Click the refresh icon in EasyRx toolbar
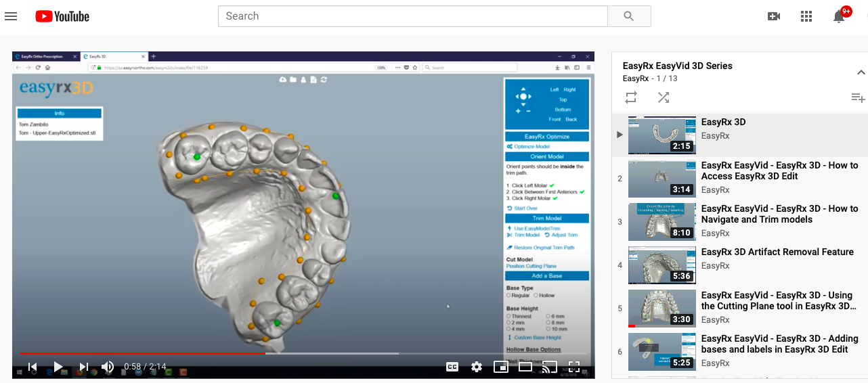868x383 pixels. 324,80
